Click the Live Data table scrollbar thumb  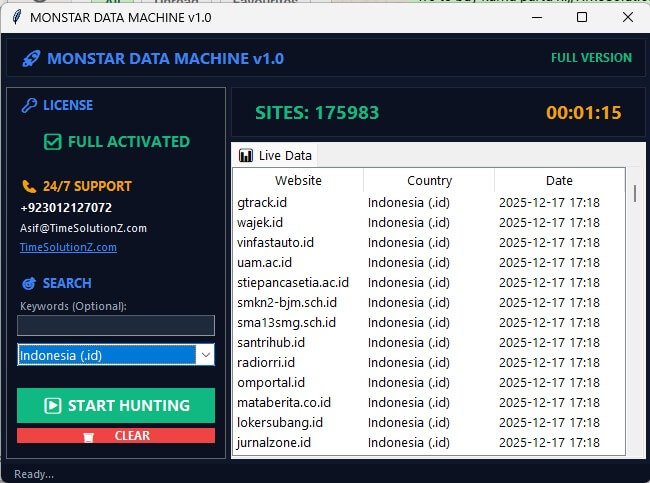pyautogui.click(x=635, y=193)
